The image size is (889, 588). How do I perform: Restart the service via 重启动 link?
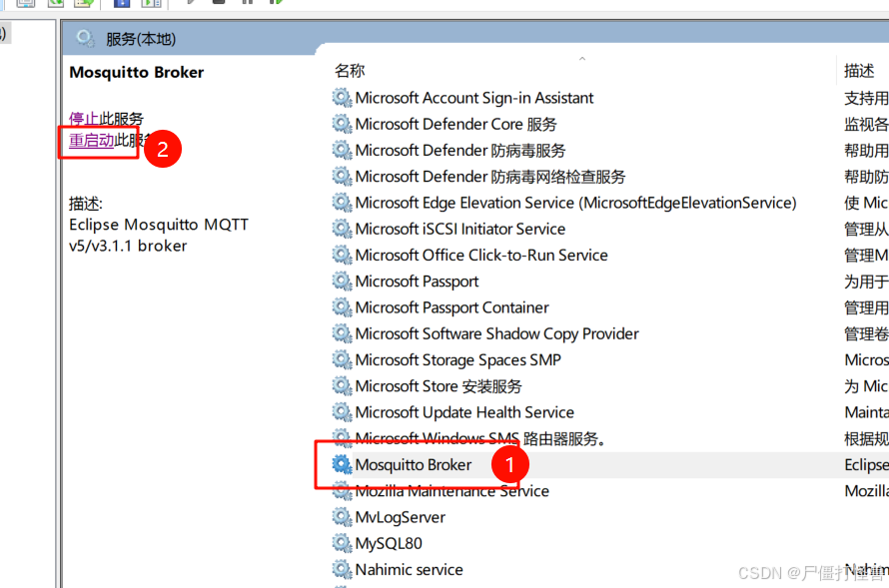coord(91,140)
